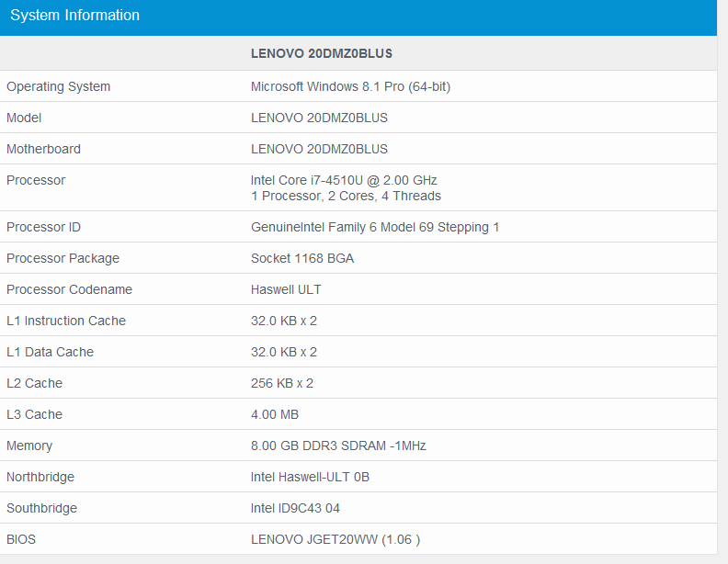This screenshot has width=728, height=564.
Task: Click the 8.00 GB DDR3 SDRAM value
Action: point(338,446)
